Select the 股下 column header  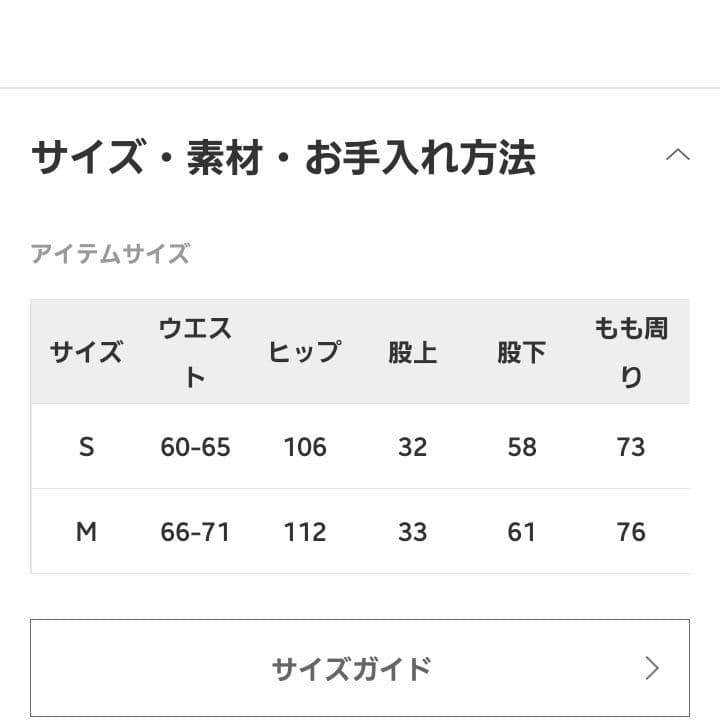(x=522, y=352)
